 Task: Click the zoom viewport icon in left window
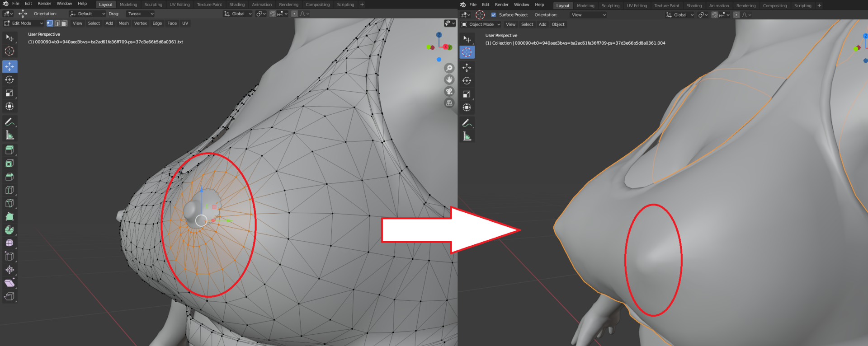tap(449, 68)
